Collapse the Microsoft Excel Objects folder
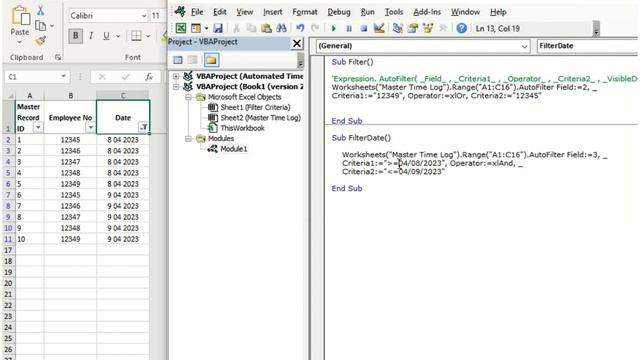Screen dimensions: 640x360 189,97
